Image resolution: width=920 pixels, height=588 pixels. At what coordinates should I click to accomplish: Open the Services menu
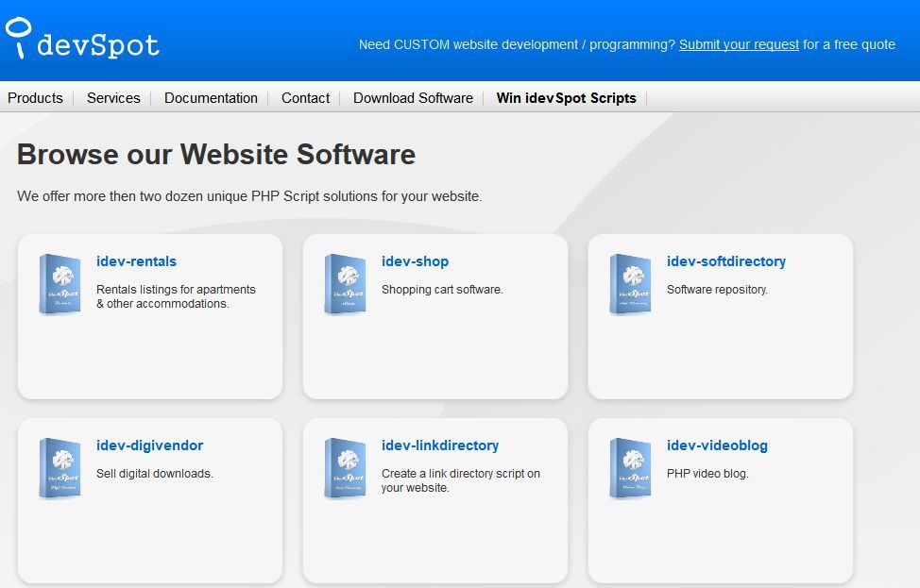pos(113,98)
